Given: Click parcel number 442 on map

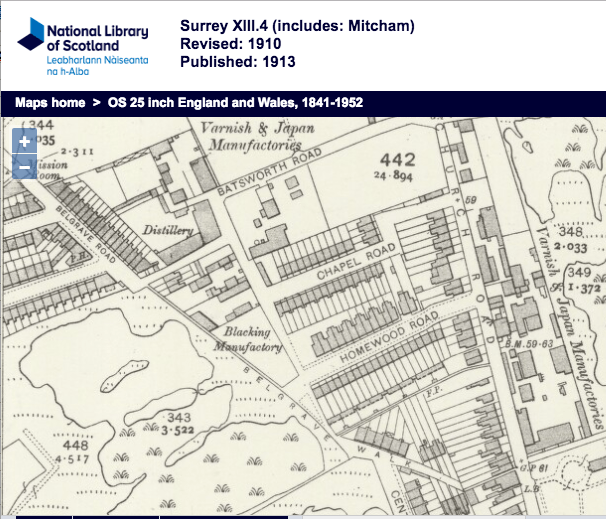Looking at the screenshot, I should pyautogui.click(x=398, y=160).
